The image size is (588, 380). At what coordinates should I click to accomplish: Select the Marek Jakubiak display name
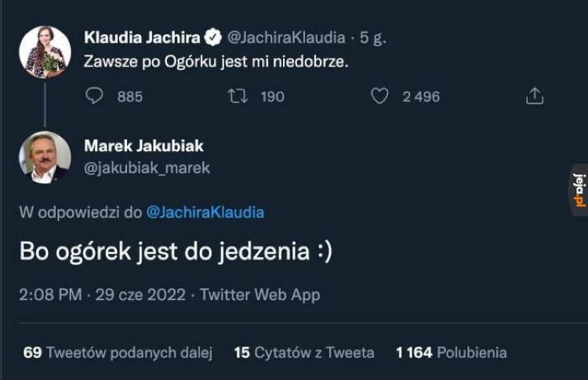(143, 146)
